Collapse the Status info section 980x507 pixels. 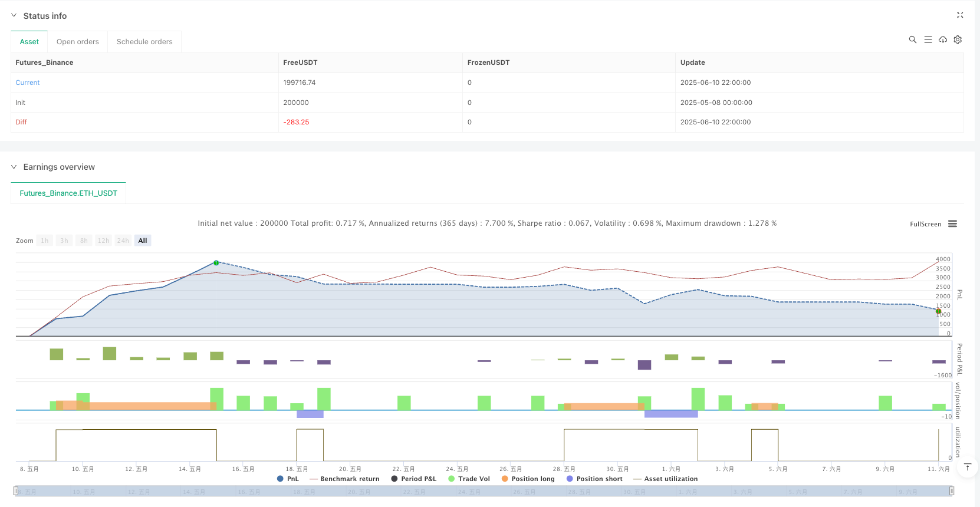point(14,16)
